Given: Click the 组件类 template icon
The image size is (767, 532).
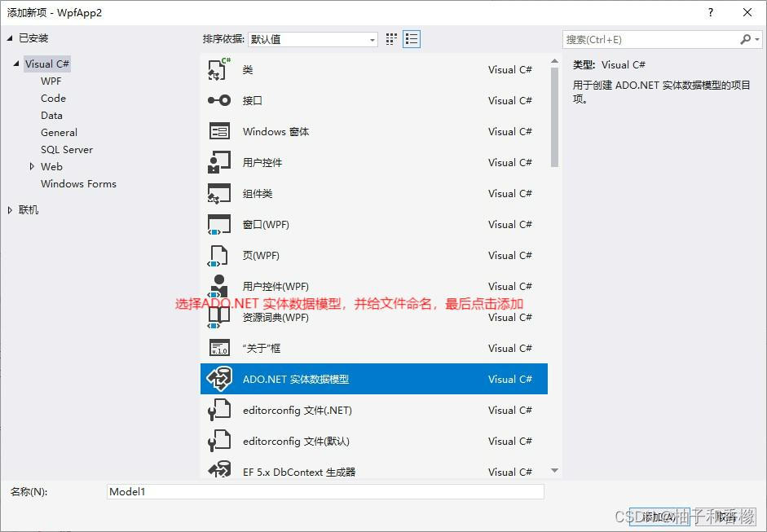Looking at the screenshot, I should point(218,193).
